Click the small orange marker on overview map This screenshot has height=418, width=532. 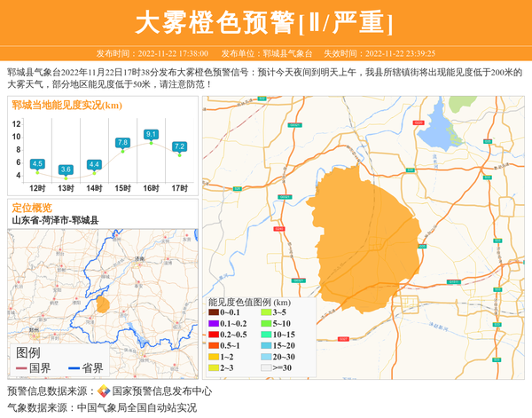coord(103,305)
